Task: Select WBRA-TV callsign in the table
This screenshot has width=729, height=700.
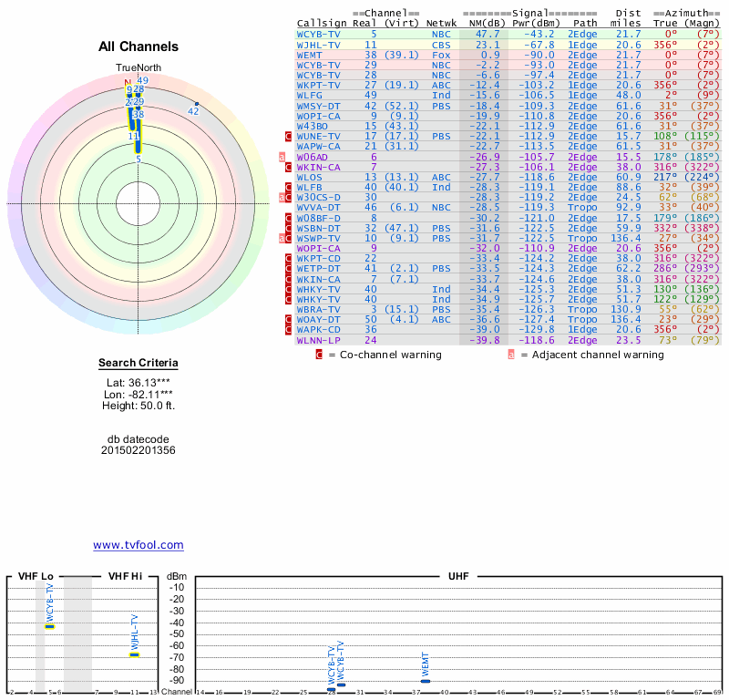Action: pyautogui.click(x=319, y=309)
